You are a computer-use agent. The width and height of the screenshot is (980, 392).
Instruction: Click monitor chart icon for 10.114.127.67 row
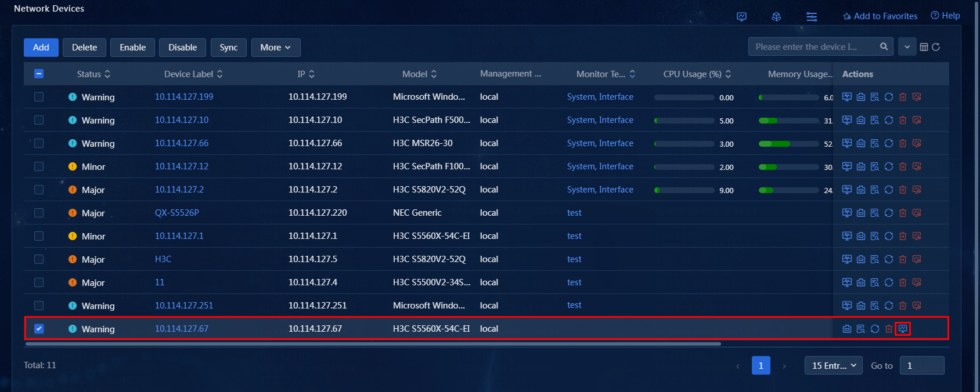pos(903,329)
